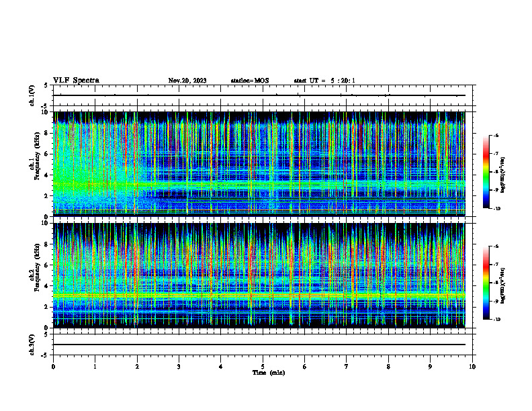Click the "Time (min)" axis label
This screenshot has height=411, width=532.
click(269, 373)
